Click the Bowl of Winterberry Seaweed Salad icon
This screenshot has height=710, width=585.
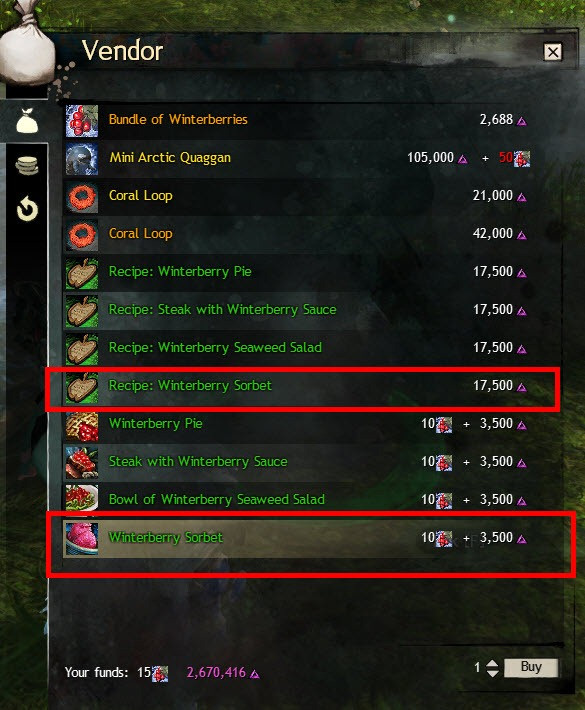pos(82,501)
